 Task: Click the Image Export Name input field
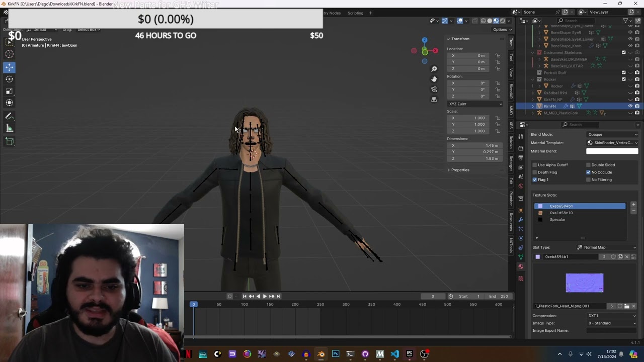coord(612,331)
